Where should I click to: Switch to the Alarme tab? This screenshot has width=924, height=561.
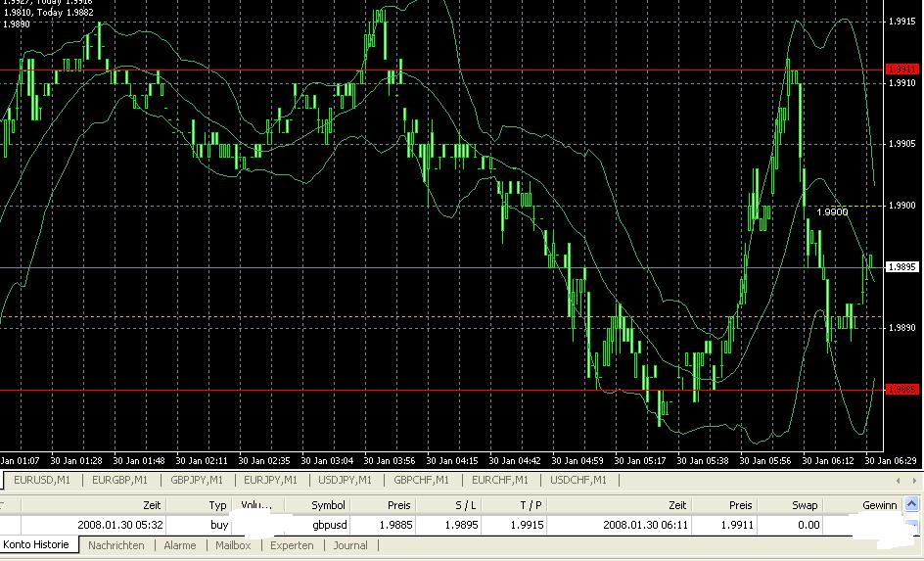coord(179,545)
